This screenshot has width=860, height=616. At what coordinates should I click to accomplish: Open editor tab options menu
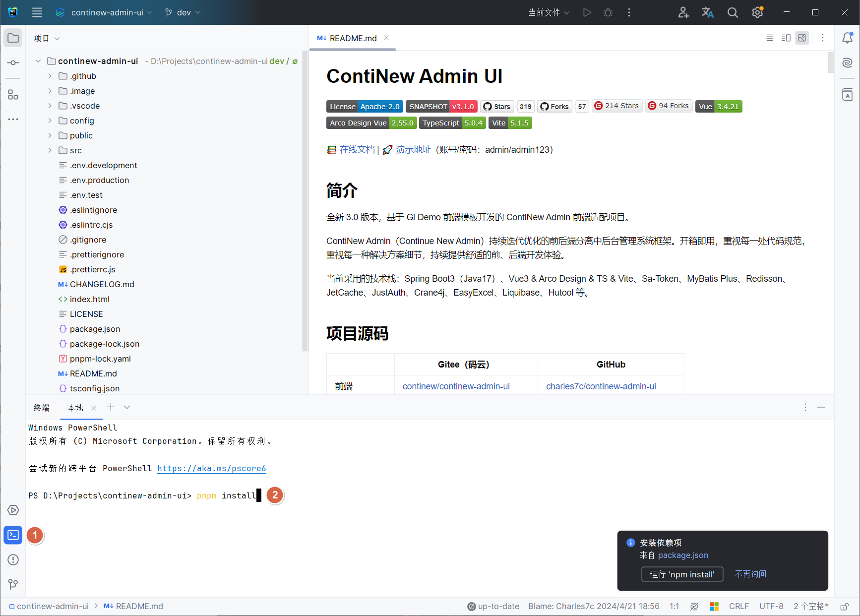coord(823,38)
